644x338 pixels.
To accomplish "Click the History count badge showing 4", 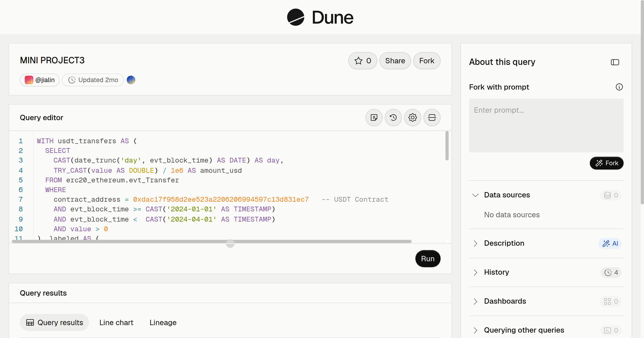I will (x=611, y=273).
